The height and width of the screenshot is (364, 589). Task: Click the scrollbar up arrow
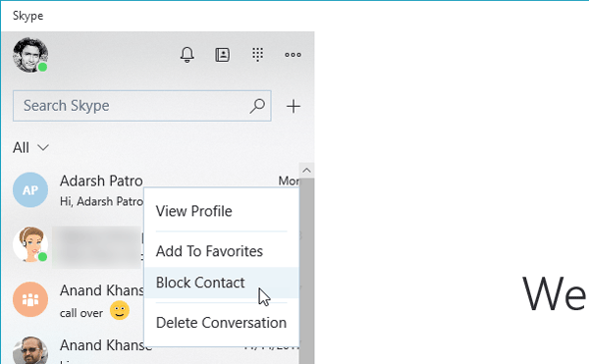[x=306, y=171]
